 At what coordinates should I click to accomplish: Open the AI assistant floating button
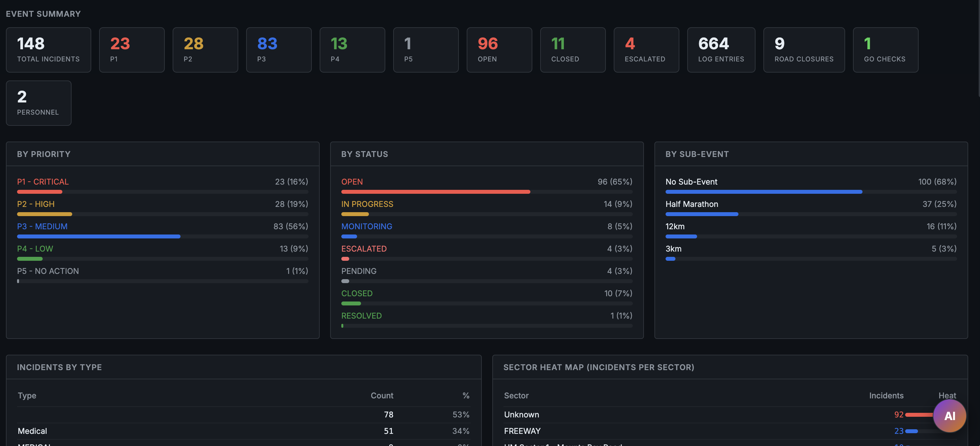(949, 415)
